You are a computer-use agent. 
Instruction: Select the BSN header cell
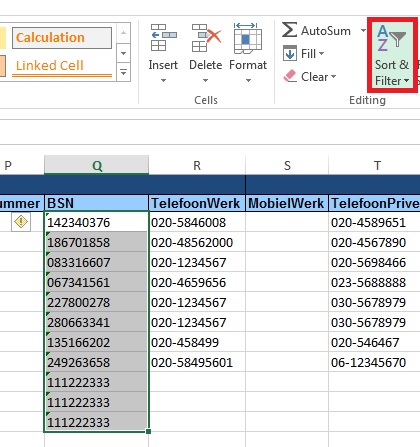tap(96, 203)
